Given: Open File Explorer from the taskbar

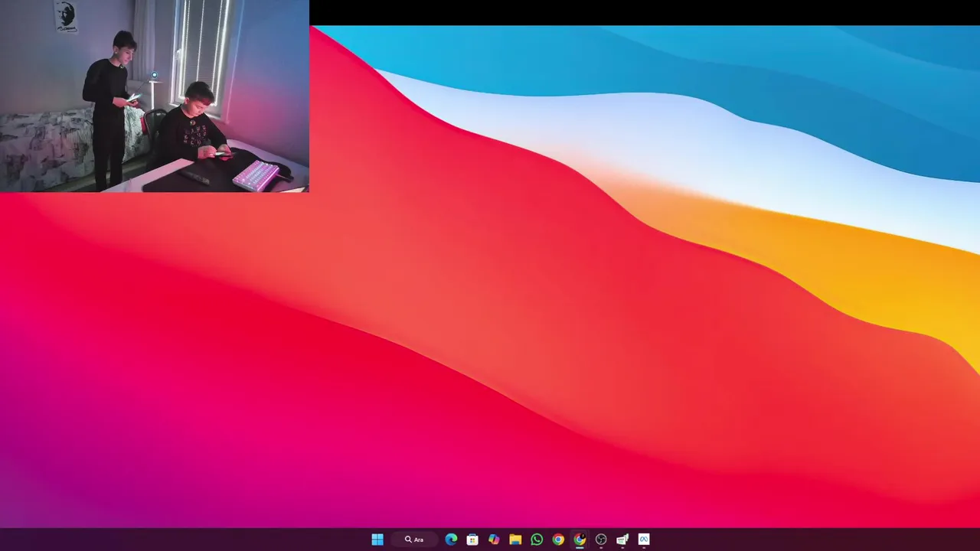Looking at the screenshot, I should pyautogui.click(x=515, y=540).
